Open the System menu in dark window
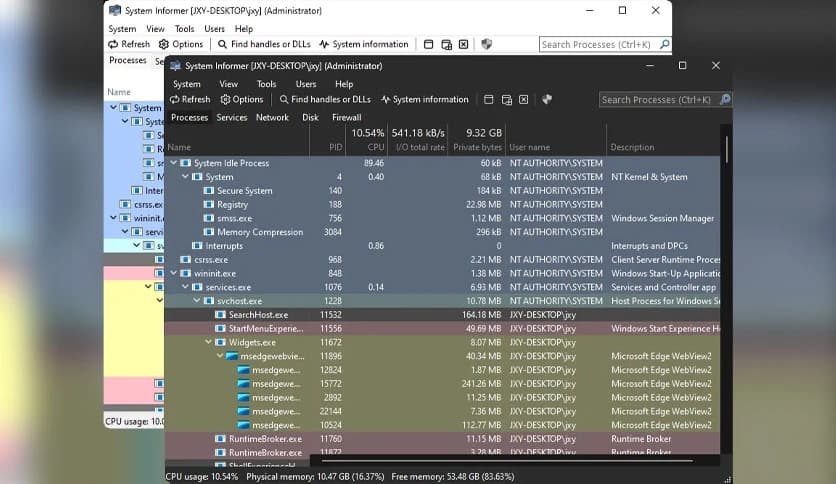This screenshot has height=484, width=836. click(x=187, y=84)
